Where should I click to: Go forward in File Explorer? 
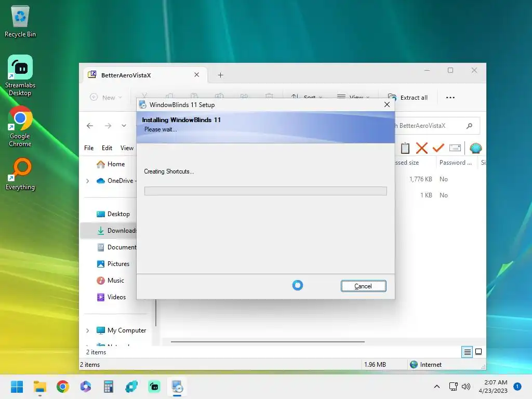click(108, 126)
